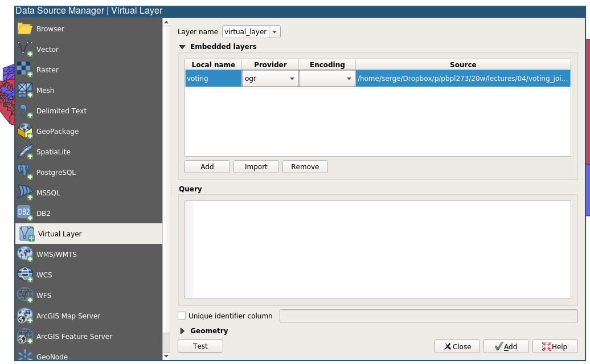The height and width of the screenshot is (364, 590).
Task: Click the Browser folder icon
Action: click(25, 28)
